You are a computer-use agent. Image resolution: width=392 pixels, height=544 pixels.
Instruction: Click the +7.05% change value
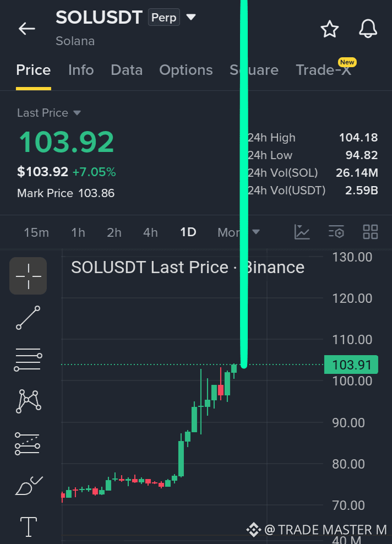94,172
